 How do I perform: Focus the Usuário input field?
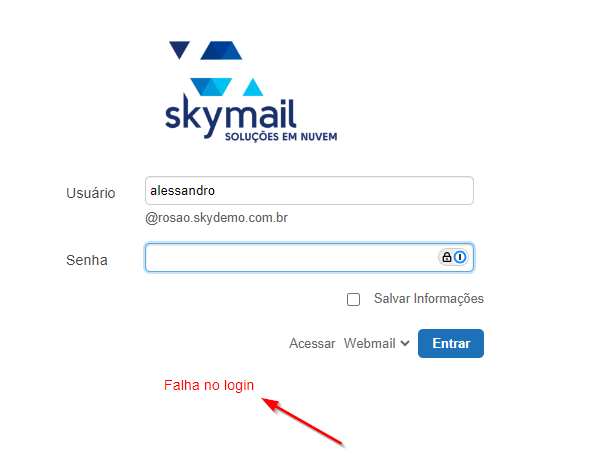[x=309, y=190]
